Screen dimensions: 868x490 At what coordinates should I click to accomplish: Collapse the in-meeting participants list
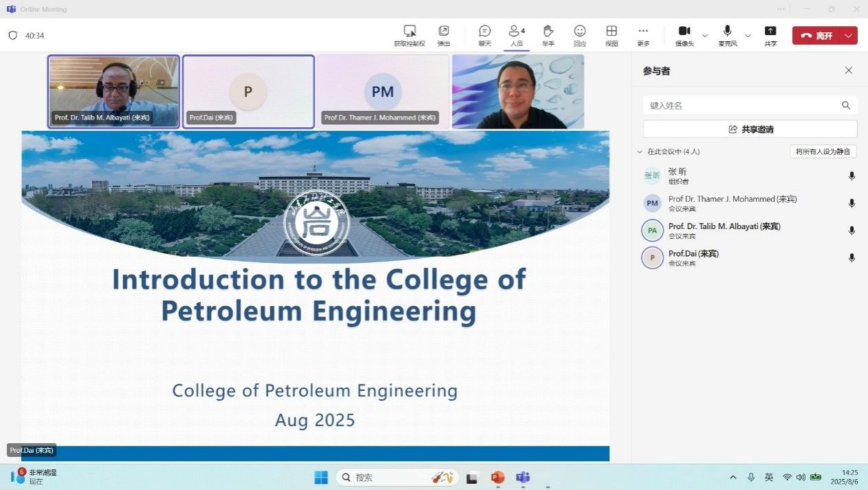click(x=640, y=152)
